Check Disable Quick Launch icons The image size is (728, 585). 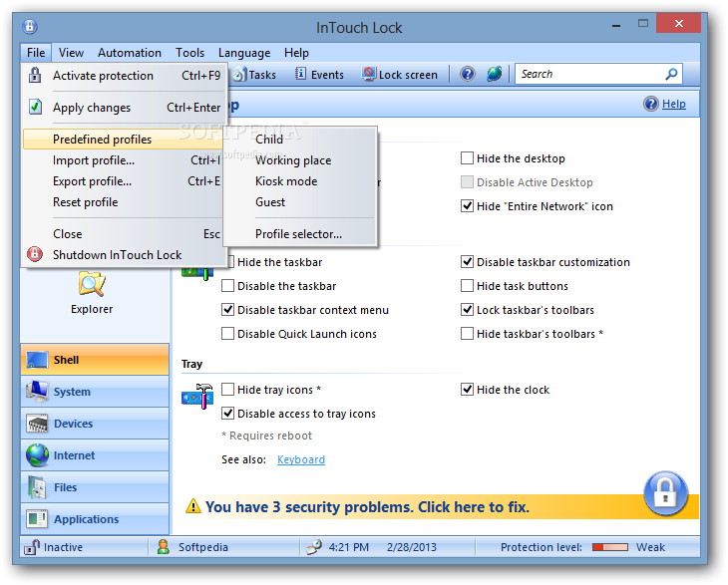[227, 334]
